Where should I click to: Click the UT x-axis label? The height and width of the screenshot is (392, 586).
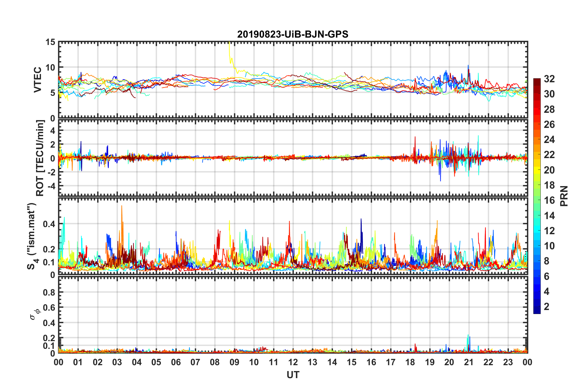tap(293, 375)
